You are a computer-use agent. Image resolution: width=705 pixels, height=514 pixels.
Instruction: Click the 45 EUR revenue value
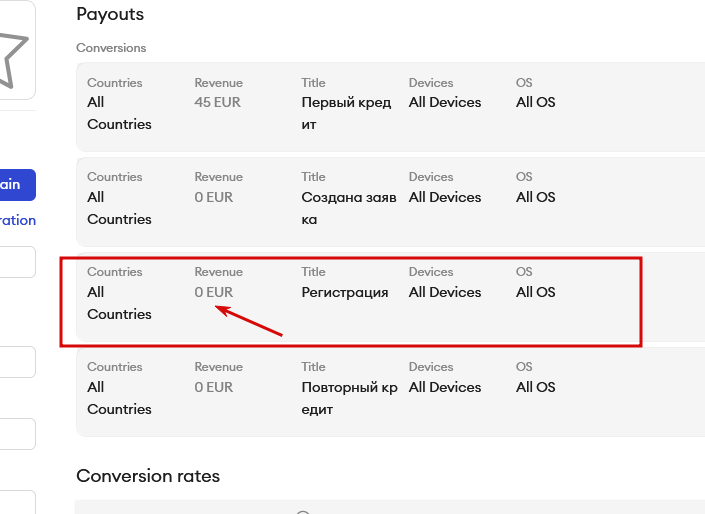(217, 102)
